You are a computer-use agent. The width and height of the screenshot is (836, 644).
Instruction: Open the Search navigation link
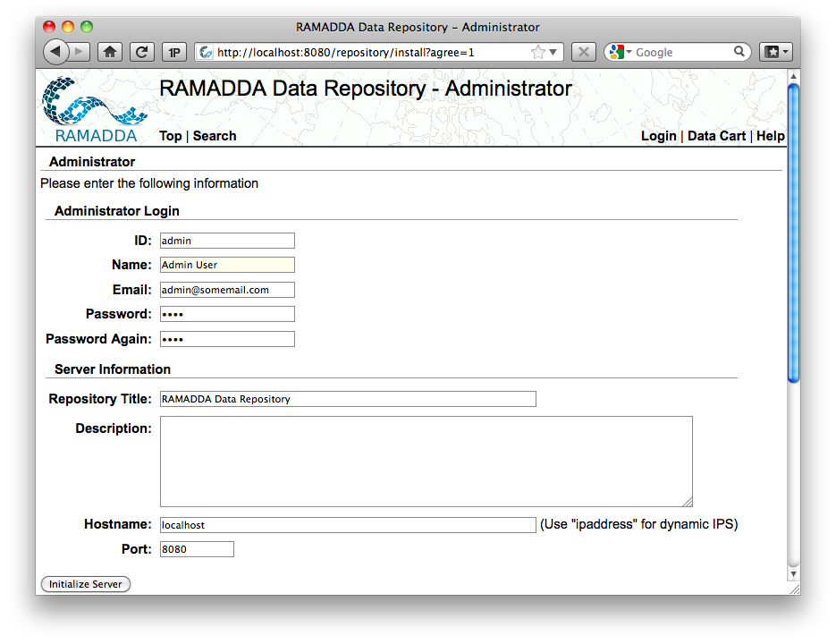(x=215, y=136)
